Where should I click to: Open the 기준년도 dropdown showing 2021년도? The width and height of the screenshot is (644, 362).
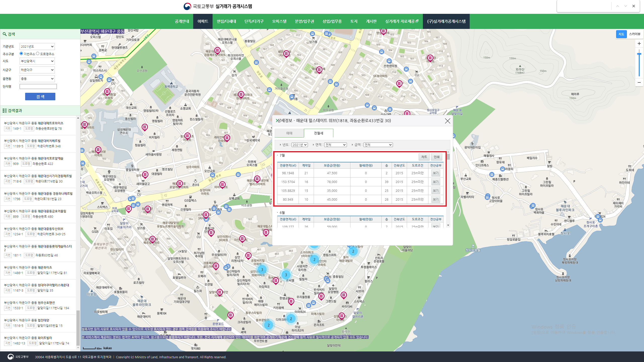(37, 47)
